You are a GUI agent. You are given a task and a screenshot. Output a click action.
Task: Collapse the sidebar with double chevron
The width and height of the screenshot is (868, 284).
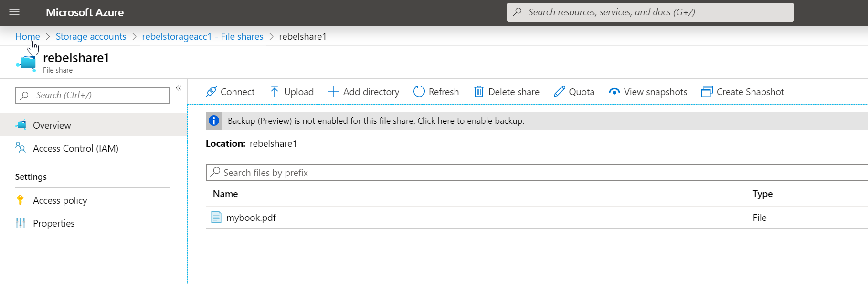click(179, 88)
